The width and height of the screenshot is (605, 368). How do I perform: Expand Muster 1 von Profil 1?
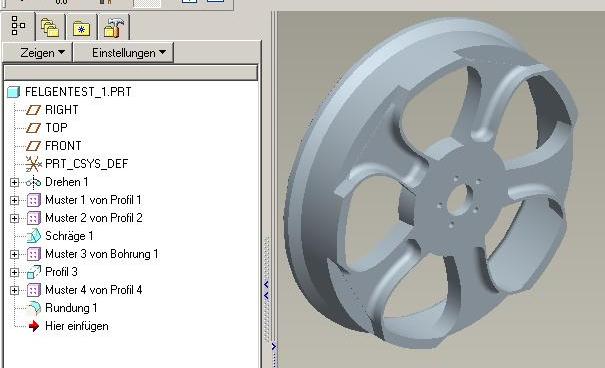point(14,200)
